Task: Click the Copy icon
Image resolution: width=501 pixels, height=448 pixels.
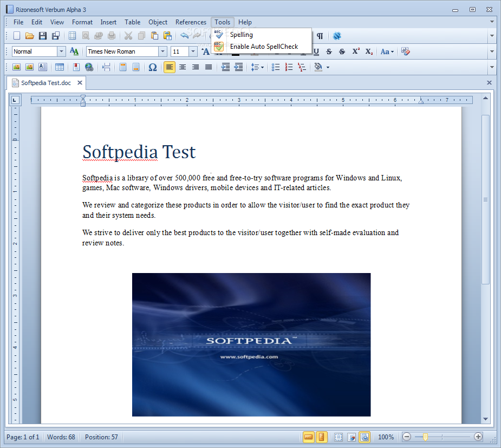Action: click(x=141, y=36)
